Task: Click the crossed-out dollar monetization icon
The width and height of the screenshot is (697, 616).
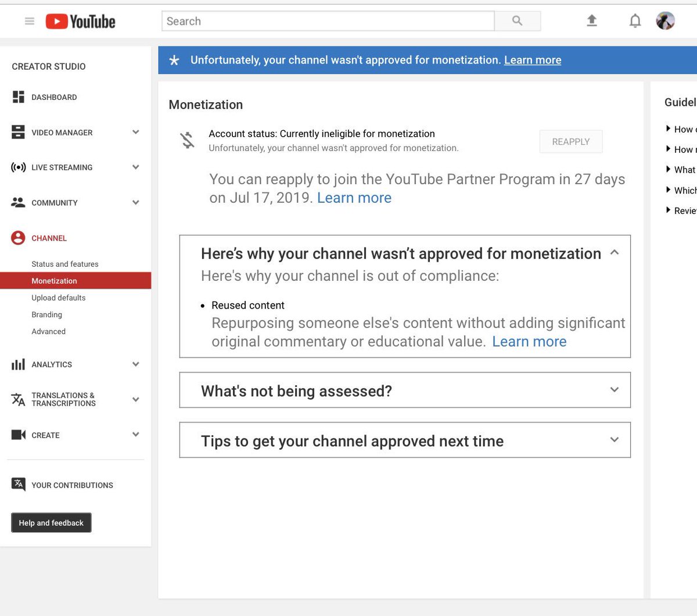Action: 187,140
